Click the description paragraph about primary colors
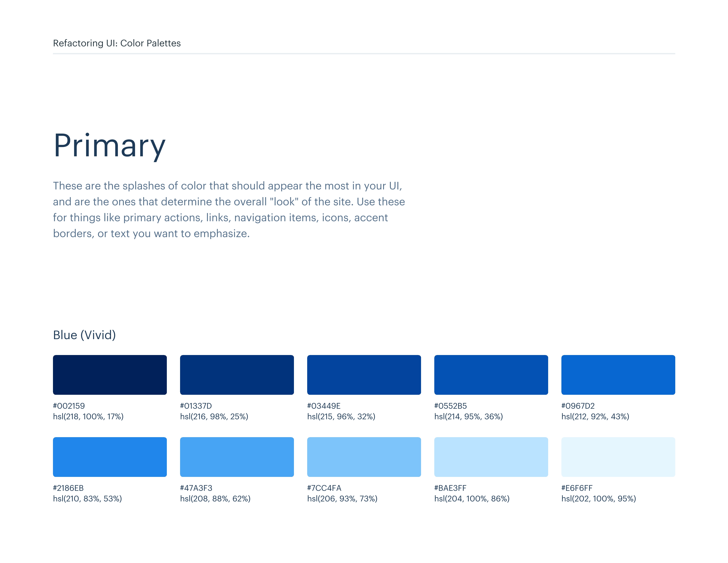The height and width of the screenshot is (563, 728). (229, 210)
